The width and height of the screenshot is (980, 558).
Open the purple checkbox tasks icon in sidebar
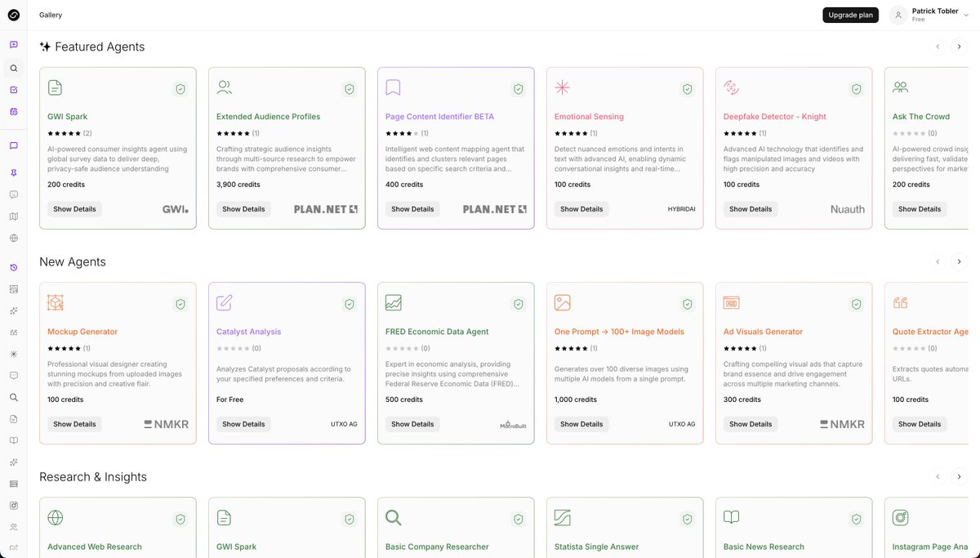13,90
